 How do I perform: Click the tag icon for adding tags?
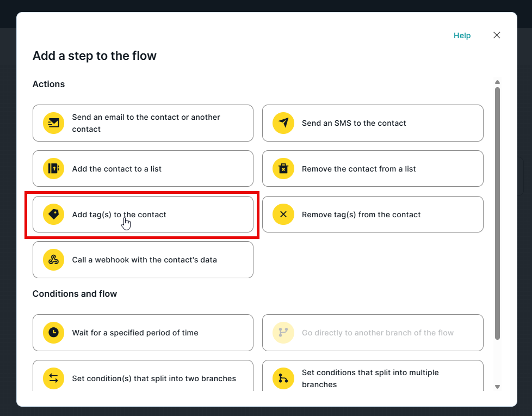tap(53, 215)
